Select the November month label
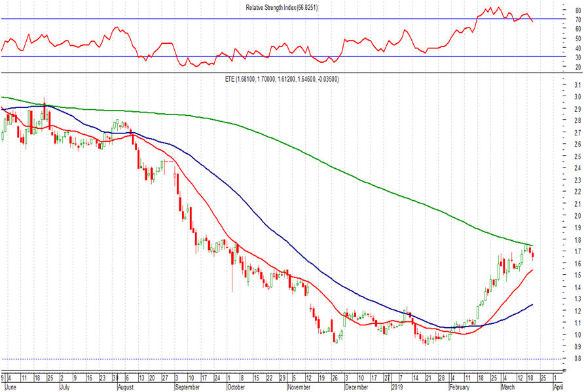This screenshot has height=392, width=584. tap(299, 387)
